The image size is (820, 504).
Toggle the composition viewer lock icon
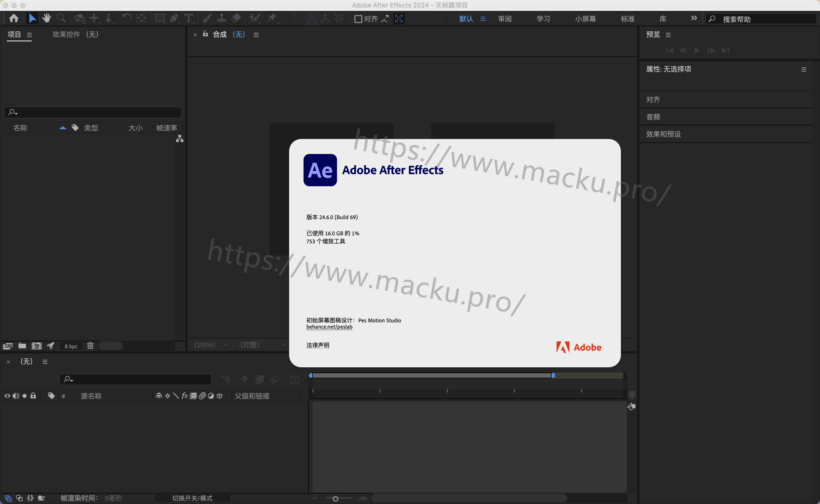(x=205, y=34)
